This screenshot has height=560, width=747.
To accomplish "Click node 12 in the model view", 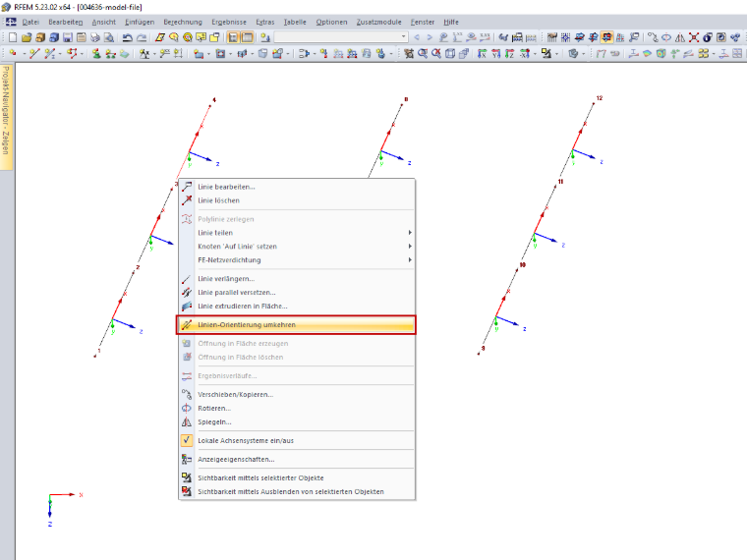I will tap(594, 103).
